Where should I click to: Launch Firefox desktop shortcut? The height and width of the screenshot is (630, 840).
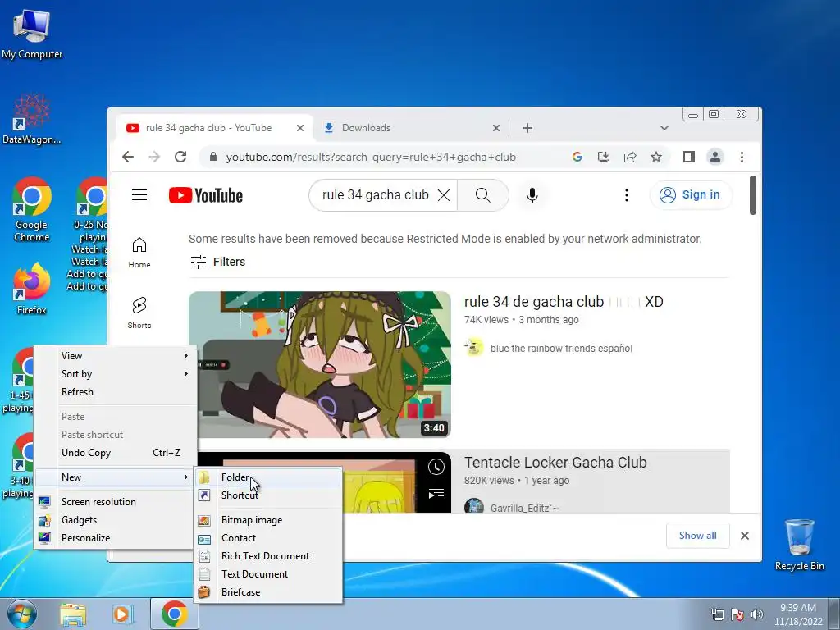pyautogui.click(x=32, y=288)
